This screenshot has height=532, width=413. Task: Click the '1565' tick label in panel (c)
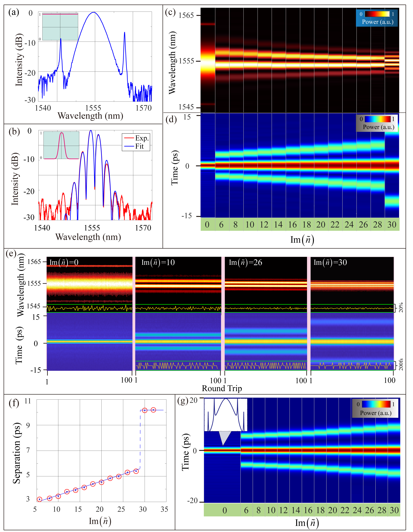(x=186, y=15)
